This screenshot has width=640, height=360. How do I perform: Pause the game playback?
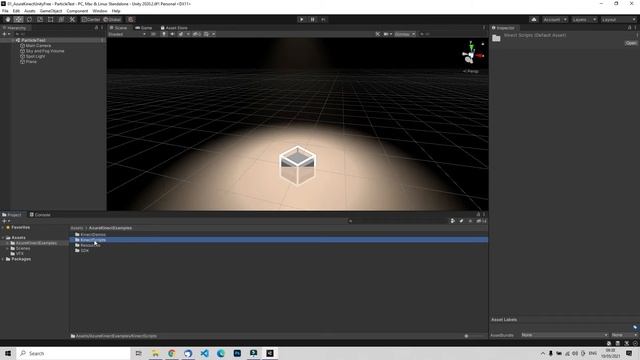(312, 20)
